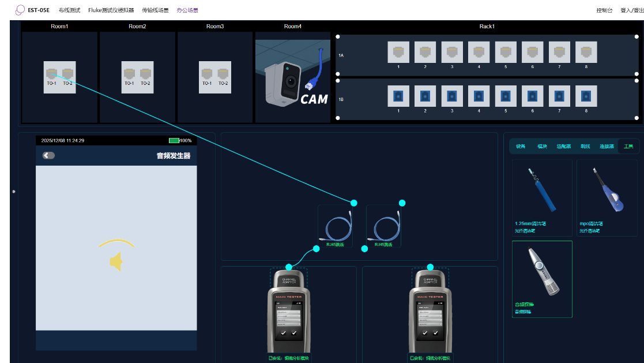This screenshot has height=363, width=644.
Task: Click the 登入/登出 link
Action: point(631,10)
